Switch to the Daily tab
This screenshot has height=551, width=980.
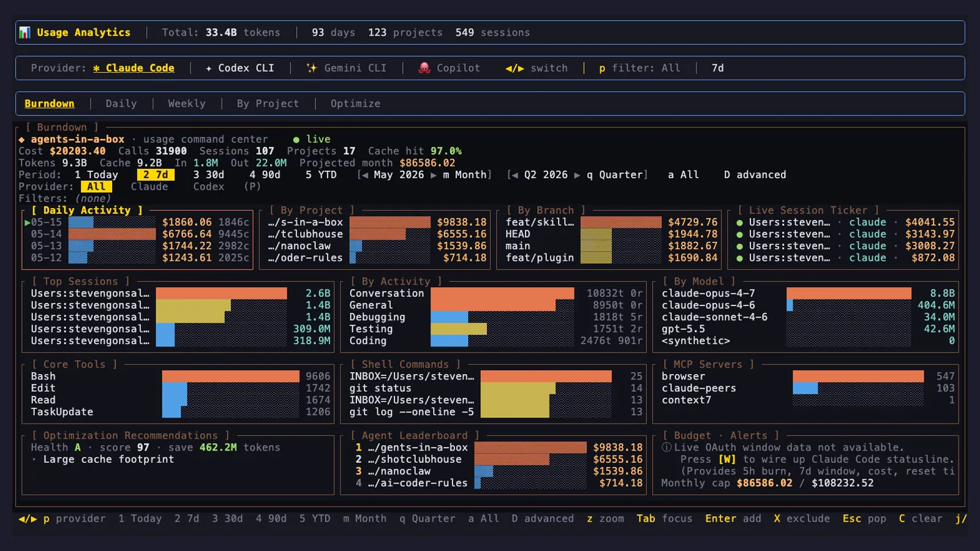coord(121,103)
